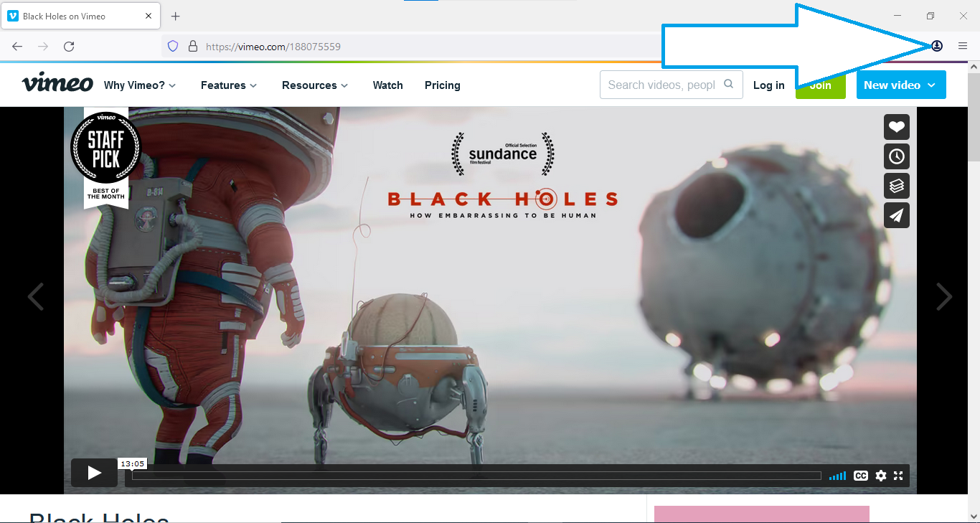This screenshot has width=980, height=523.
Task: Share video with paper plane icon
Action: 897,215
